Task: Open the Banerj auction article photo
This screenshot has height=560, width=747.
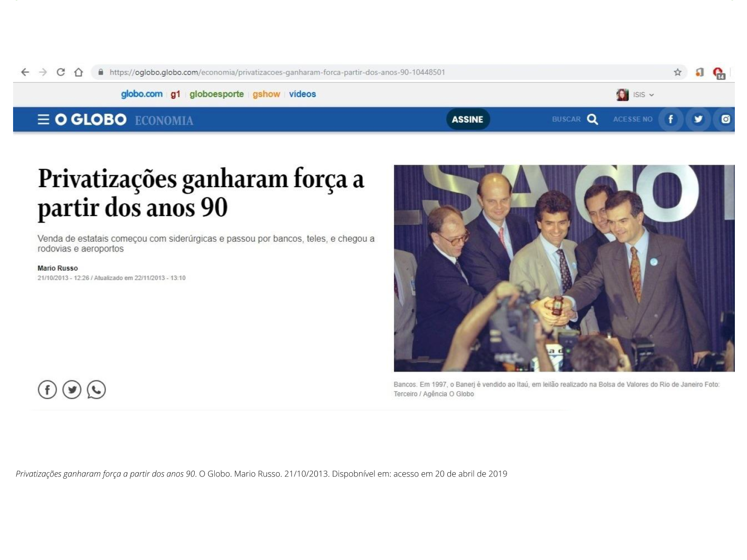Action: coord(564,268)
